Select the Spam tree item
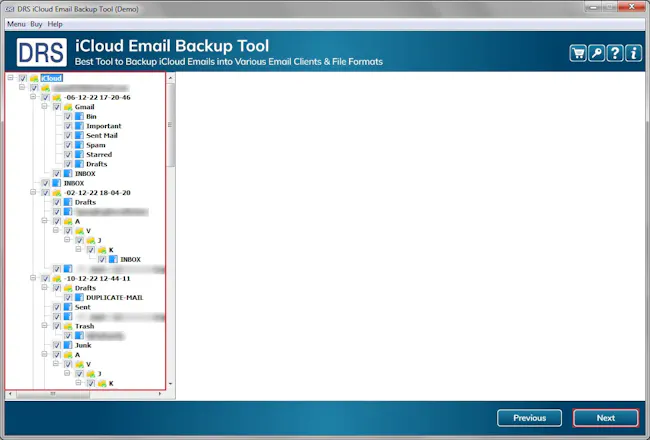The width and height of the screenshot is (650, 440). [96, 145]
